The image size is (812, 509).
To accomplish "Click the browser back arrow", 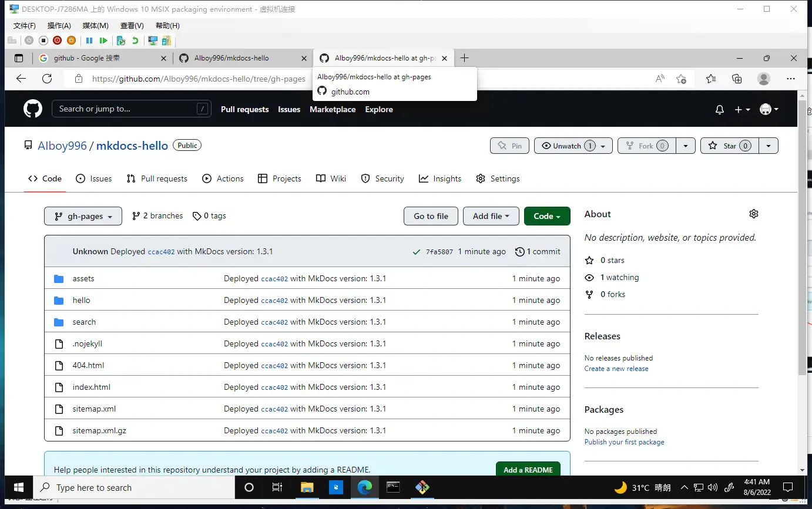I will coord(21,79).
